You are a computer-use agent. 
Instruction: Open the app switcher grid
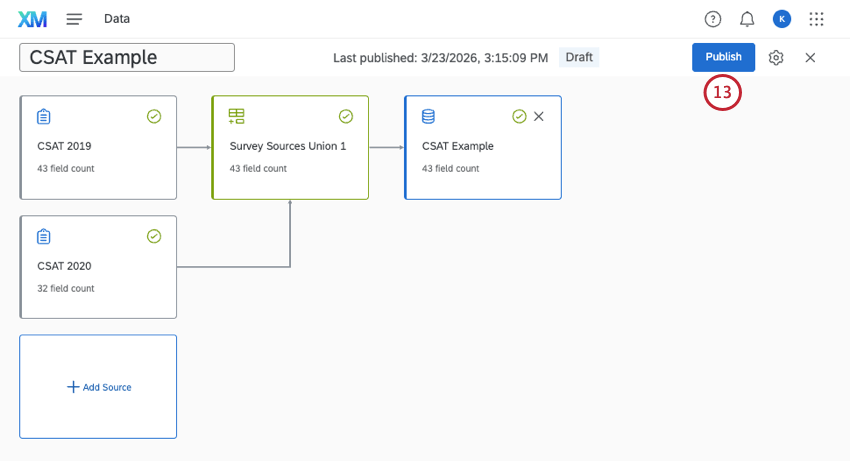click(816, 19)
